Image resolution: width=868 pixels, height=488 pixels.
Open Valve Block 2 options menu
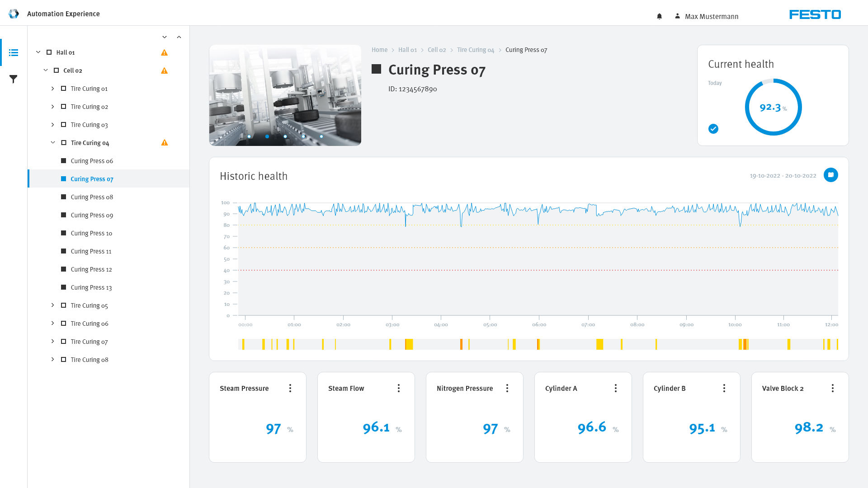(x=832, y=388)
